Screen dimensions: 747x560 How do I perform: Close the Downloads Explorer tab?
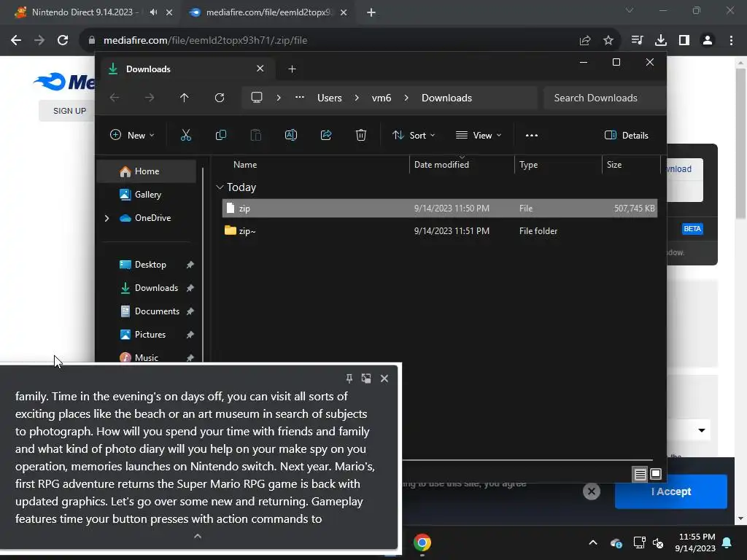click(260, 69)
